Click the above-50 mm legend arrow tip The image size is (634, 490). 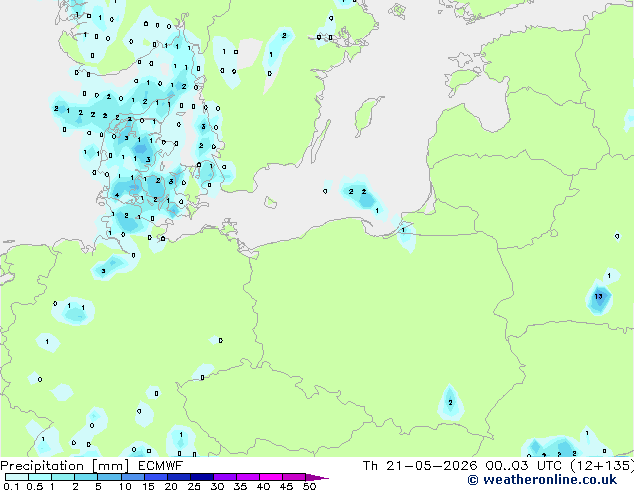317,477
